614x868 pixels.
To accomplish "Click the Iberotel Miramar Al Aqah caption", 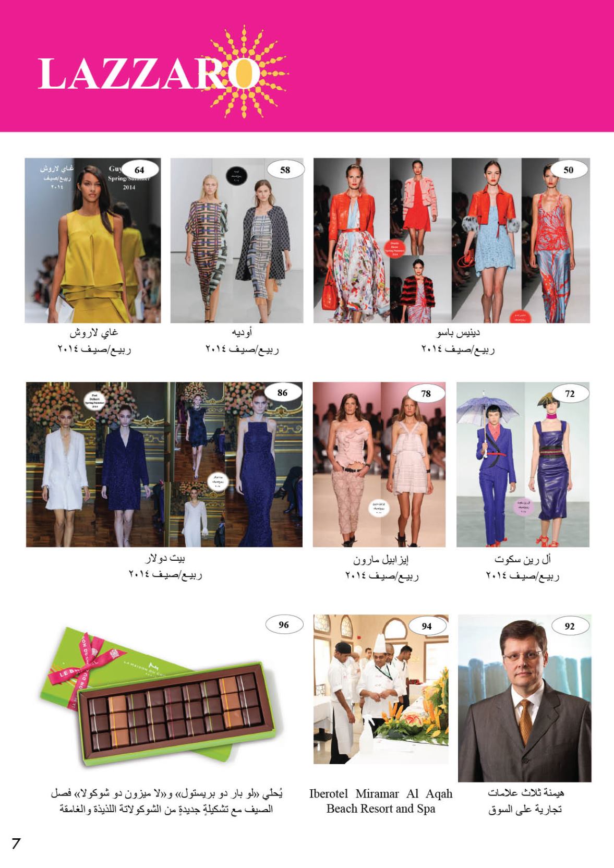I will (381, 801).
